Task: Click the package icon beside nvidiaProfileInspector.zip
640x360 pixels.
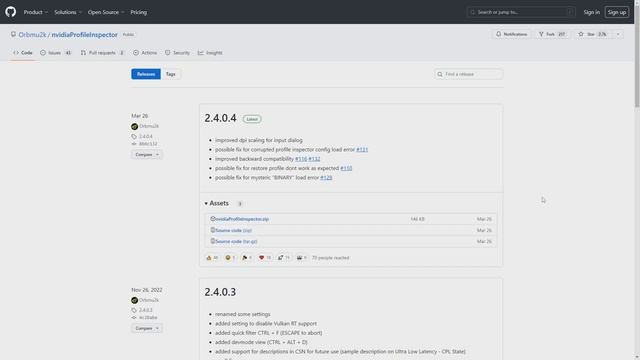Action: pos(213,219)
